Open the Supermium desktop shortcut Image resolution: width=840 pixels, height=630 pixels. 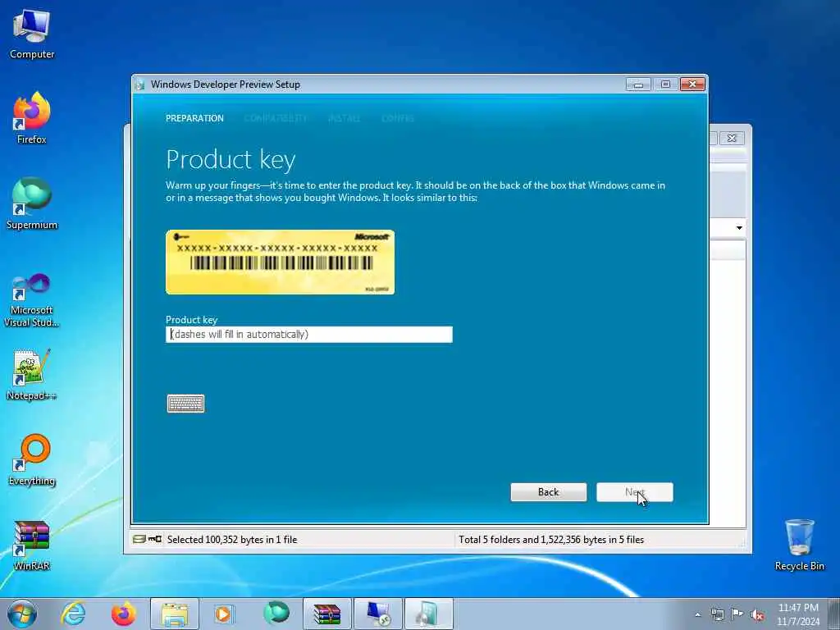pos(32,203)
